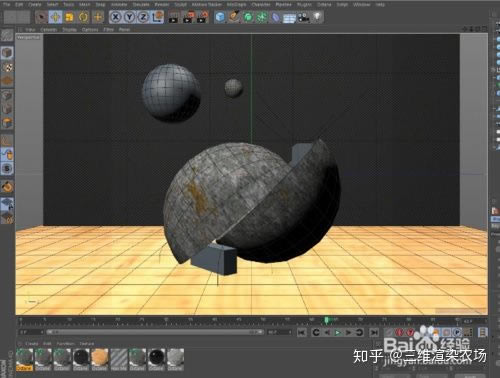Toggle the Z axis lock
The width and height of the screenshot is (500, 378).
point(143,17)
